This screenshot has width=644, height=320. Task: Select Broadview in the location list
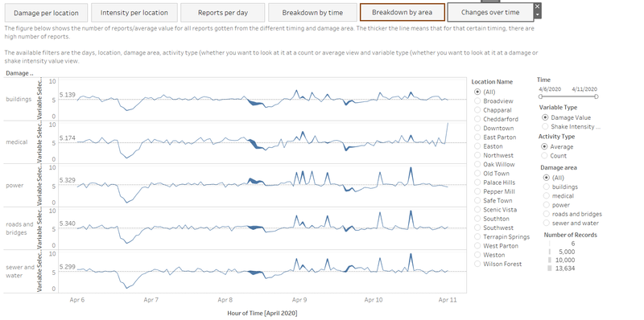click(x=477, y=101)
